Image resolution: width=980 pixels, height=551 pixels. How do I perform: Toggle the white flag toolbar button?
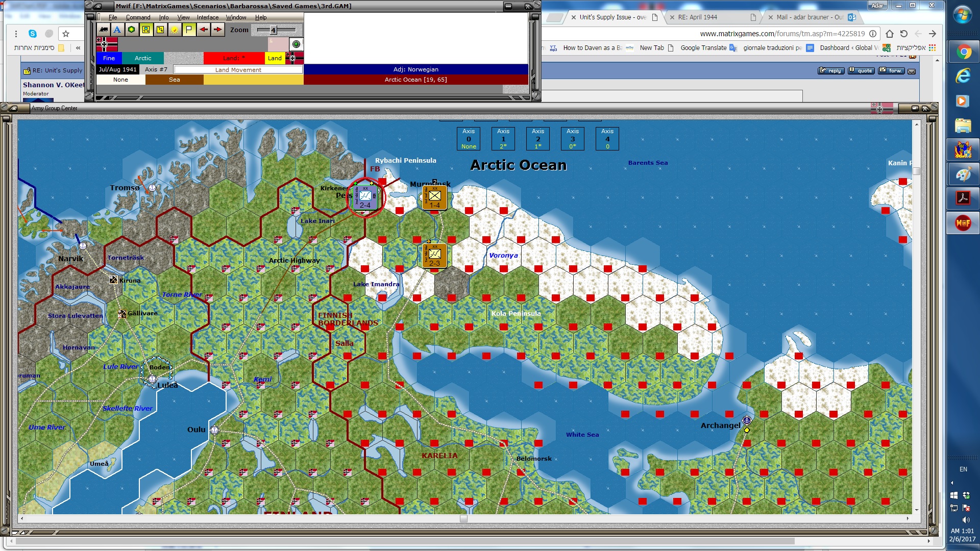coord(189,30)
